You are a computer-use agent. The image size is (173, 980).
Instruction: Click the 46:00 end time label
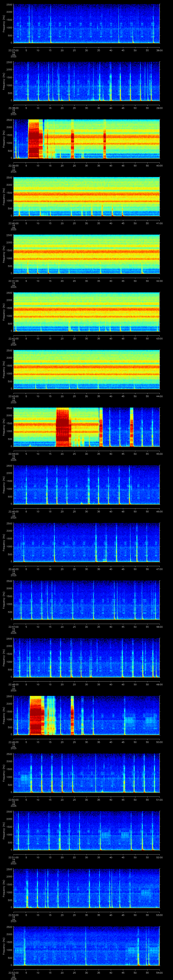159,511
